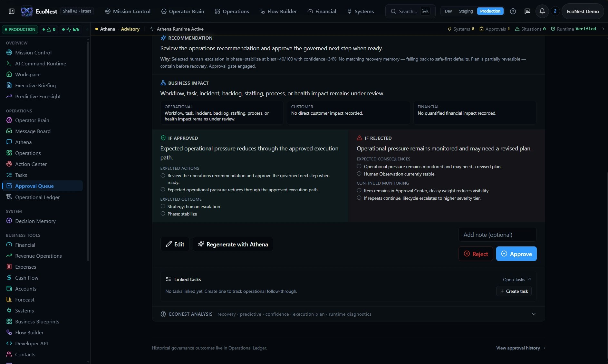Click the Revenue Operations trend icon
Viewport: 608px width, 364px height.
coord(9,256)
